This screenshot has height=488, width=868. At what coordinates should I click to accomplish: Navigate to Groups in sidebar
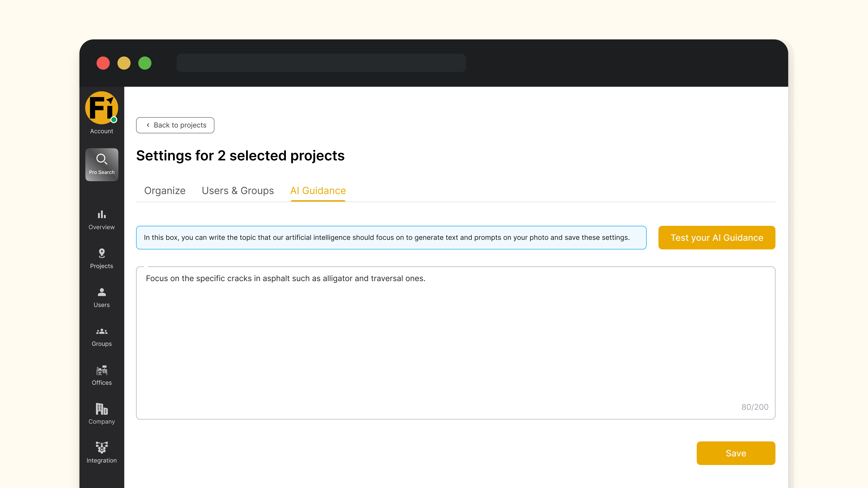tap(101, 337)
